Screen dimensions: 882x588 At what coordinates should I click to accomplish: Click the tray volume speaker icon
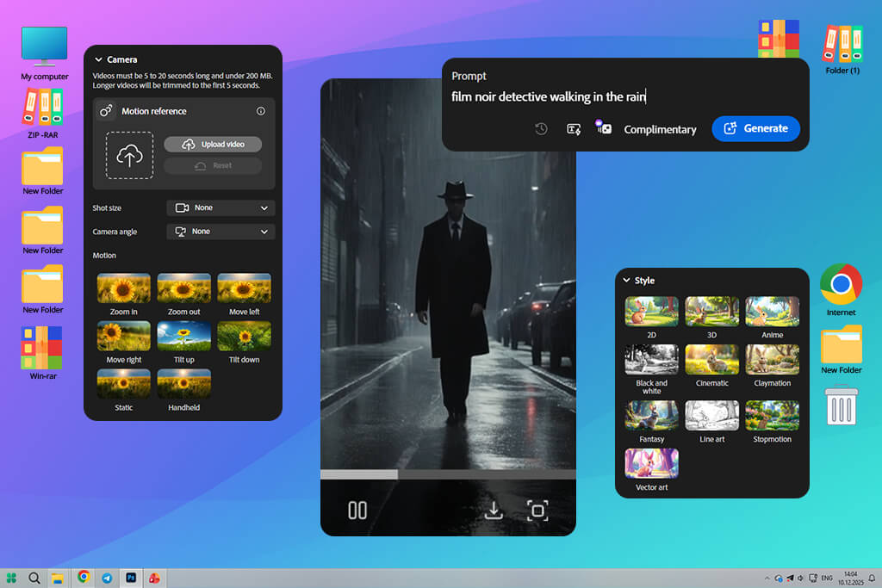click(800, 578)
